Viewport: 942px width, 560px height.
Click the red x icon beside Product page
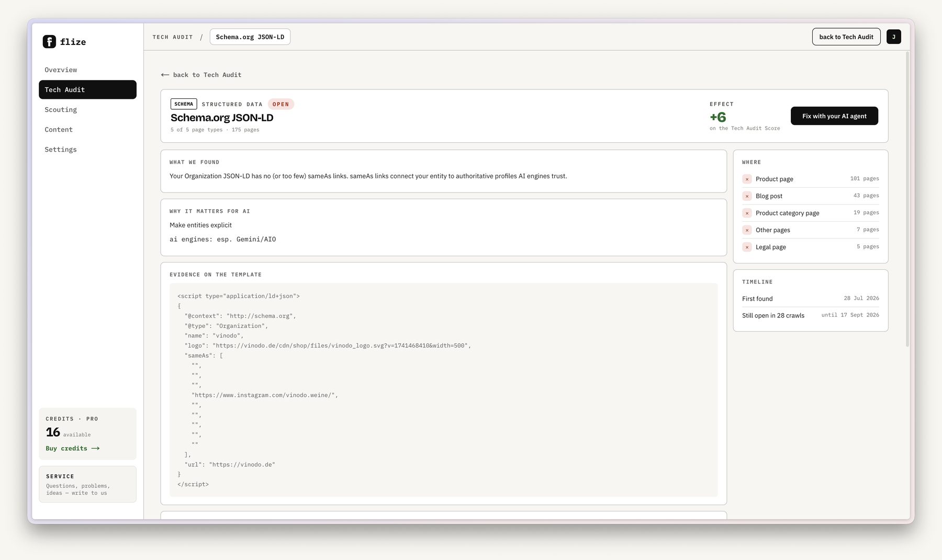[747, 179]
